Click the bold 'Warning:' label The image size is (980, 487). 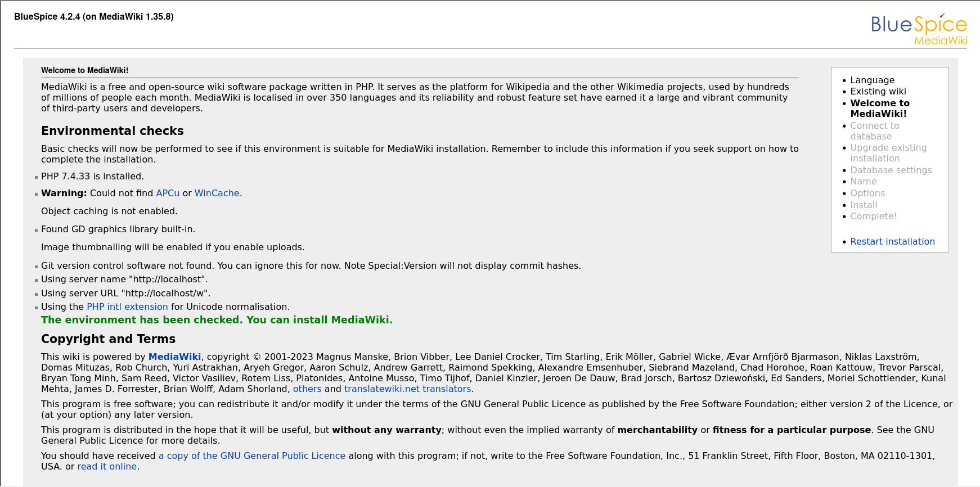click(x=64, y=193)
